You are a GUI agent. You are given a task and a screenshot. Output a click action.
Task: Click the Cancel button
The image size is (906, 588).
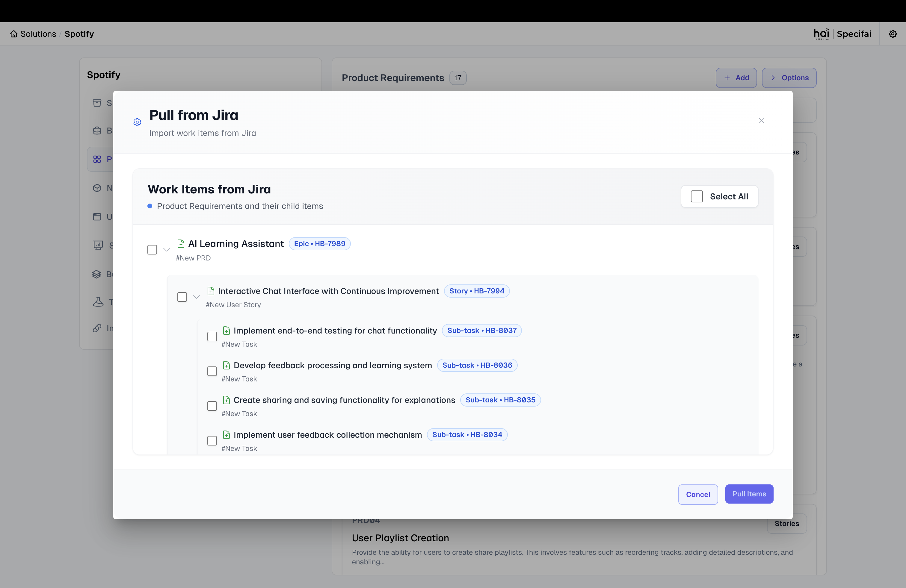point(698,494)
